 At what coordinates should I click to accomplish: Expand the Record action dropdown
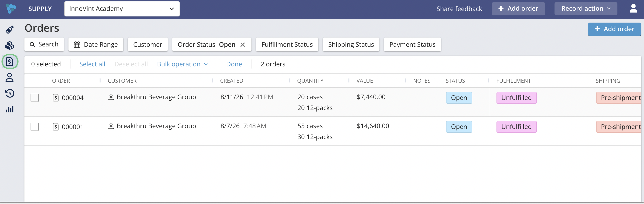click(586, 9)
